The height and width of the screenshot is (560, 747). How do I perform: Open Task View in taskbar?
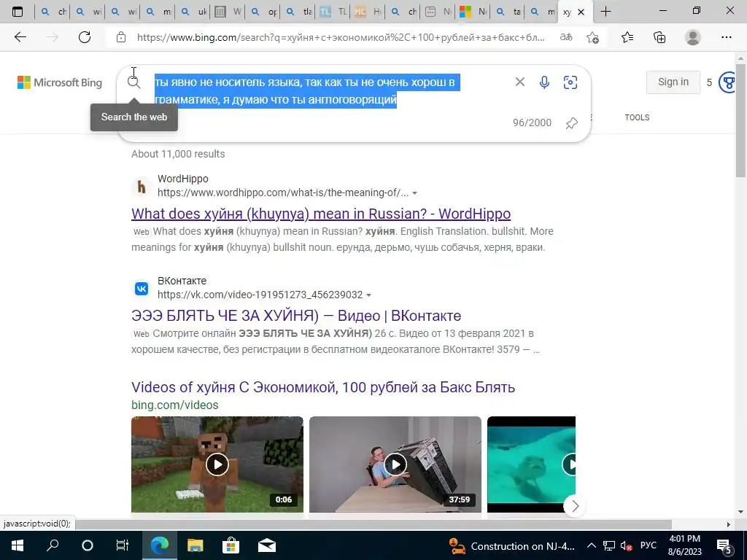[123, 545]
